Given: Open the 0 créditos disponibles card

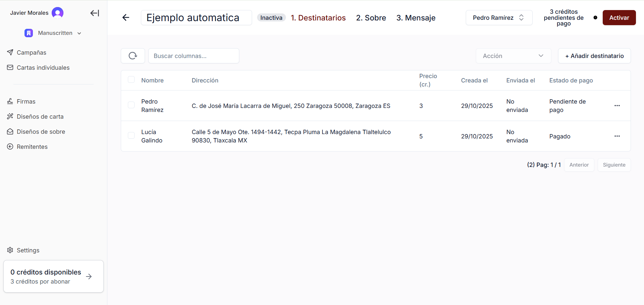Looking at the screenshot, I should [53, 276].
